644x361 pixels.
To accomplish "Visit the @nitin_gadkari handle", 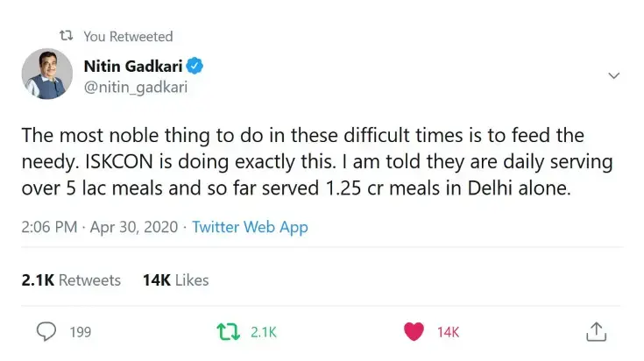I will click(135, 86).
